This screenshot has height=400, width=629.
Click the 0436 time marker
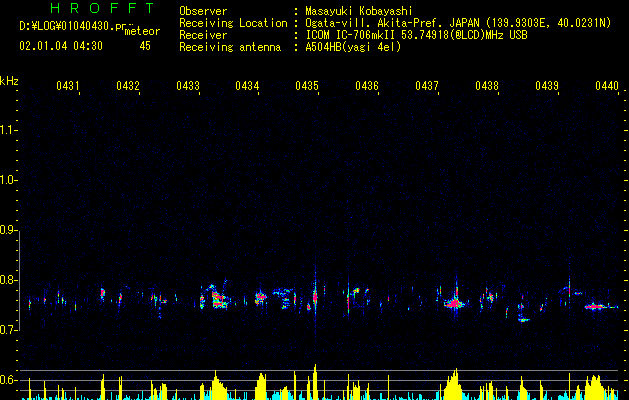(x=367, y=86)
